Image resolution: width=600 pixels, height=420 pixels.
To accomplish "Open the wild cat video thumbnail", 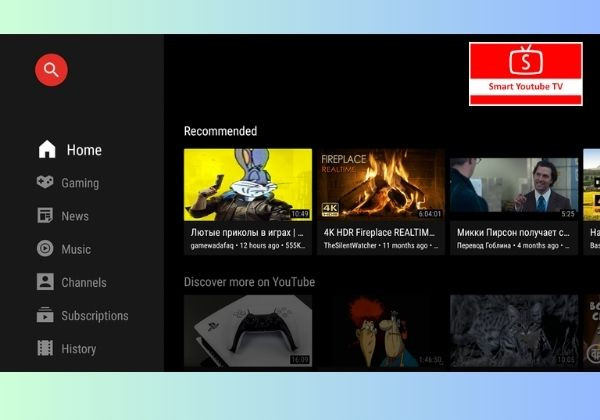I will coord(514,331).
